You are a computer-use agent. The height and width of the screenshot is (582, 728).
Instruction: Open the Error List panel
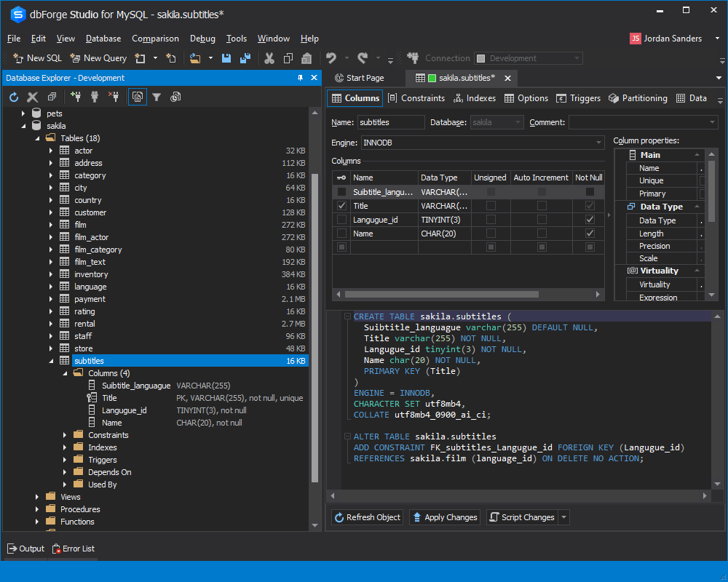coord(73,549)
